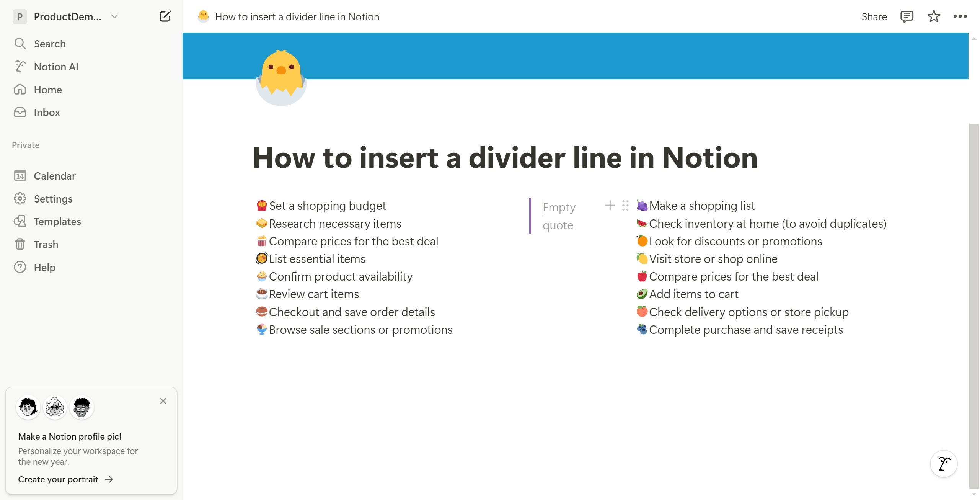Open Search in the sidebar
Image resolution: width=980 pixels, height=500 pixels.
[x=91, y=44]
